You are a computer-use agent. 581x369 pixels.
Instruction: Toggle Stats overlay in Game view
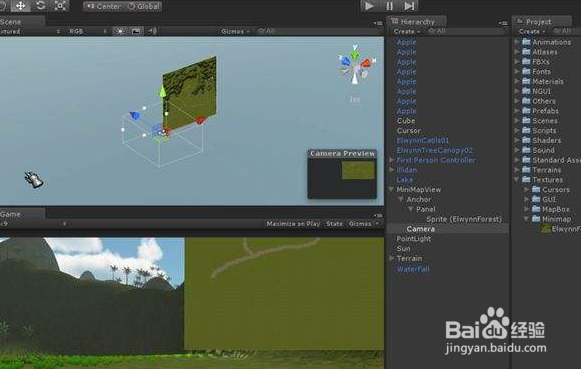(x=334, y=224)
